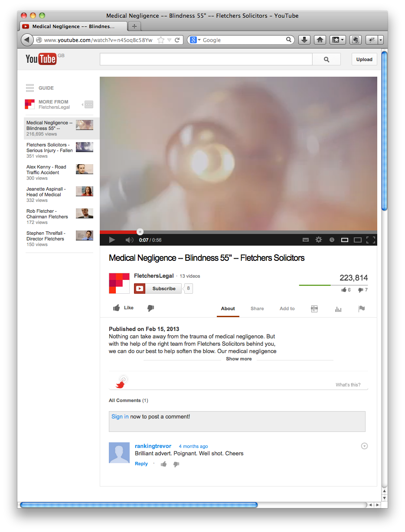The width and height of the screenshot is (405, 532).
Task: Toggle captions button in the player
Action: (306, 240)
